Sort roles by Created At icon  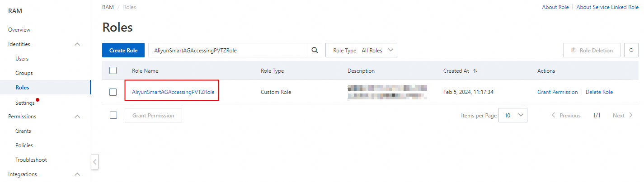point(475,71)
